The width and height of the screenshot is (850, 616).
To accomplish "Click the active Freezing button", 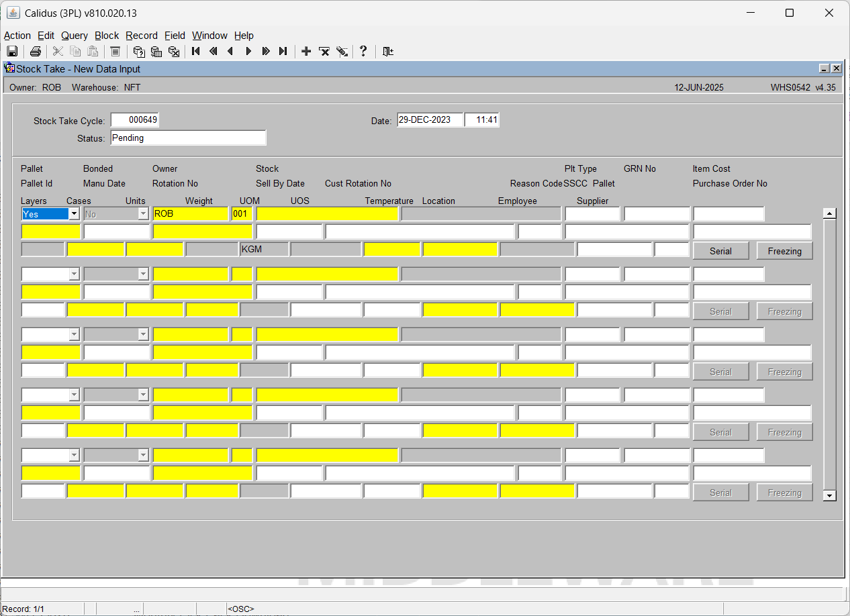I will point(785,251).
